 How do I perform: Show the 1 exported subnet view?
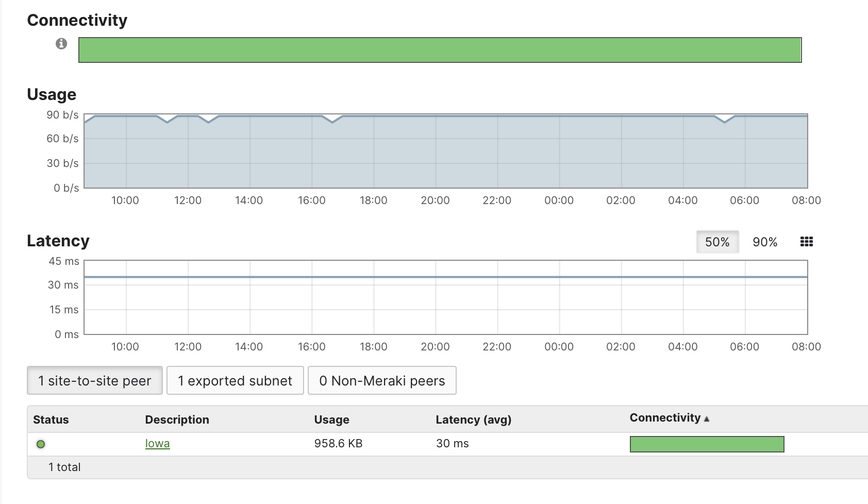click(x=235, y=380)
